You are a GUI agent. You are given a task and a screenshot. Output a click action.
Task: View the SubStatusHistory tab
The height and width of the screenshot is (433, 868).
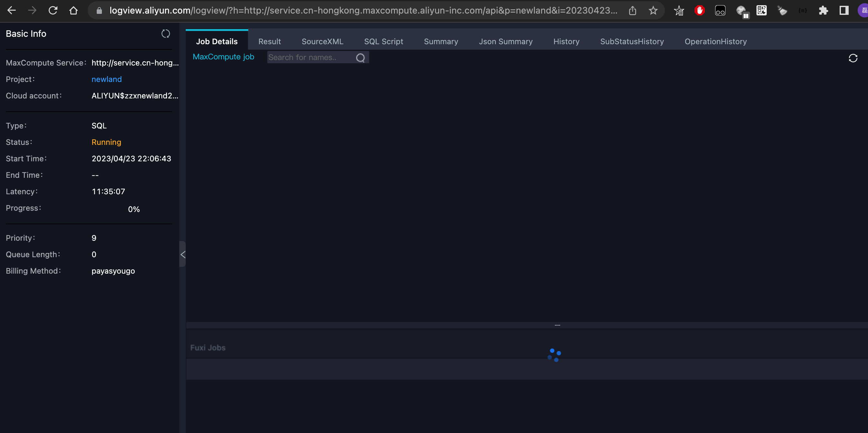pyautogui.click(x=631, y=42)
